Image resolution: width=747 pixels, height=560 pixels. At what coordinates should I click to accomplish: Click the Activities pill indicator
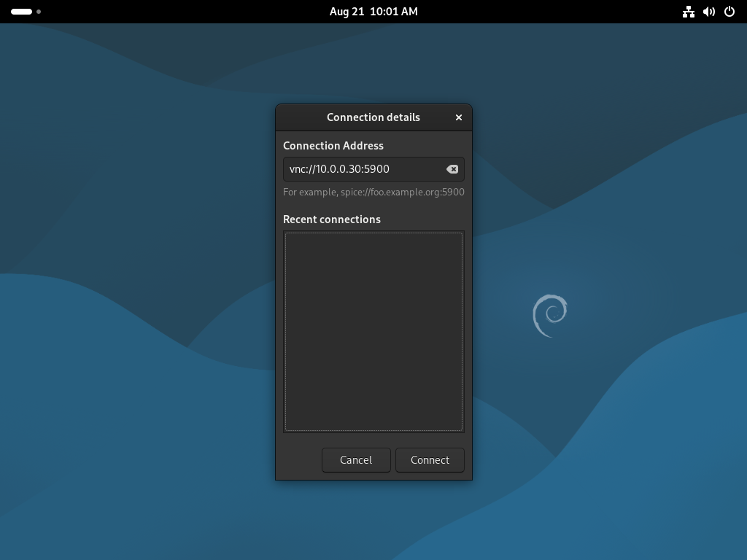21,12
